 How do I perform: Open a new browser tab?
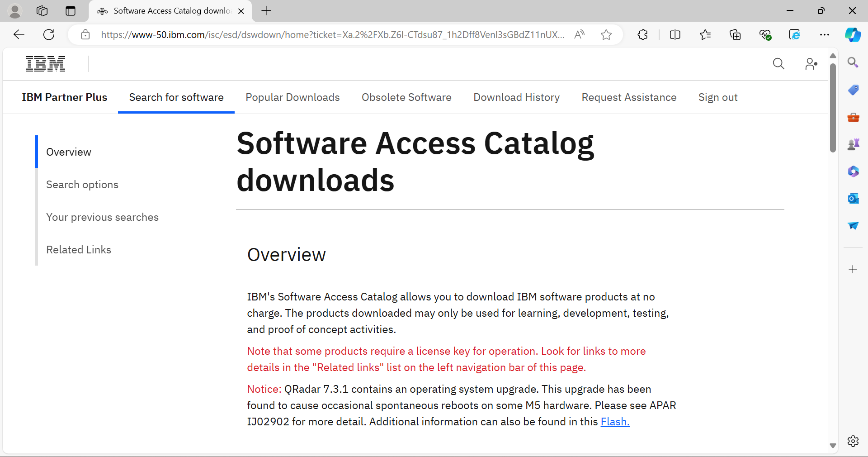(266, 11)
